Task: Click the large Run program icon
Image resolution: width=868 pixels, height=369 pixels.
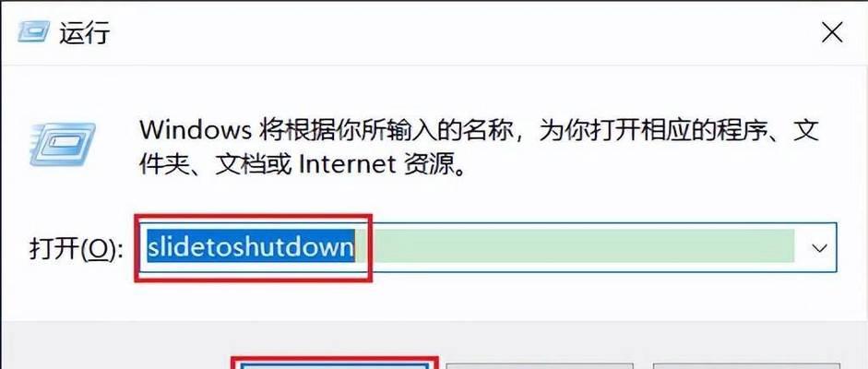Action: pos(61,145)
